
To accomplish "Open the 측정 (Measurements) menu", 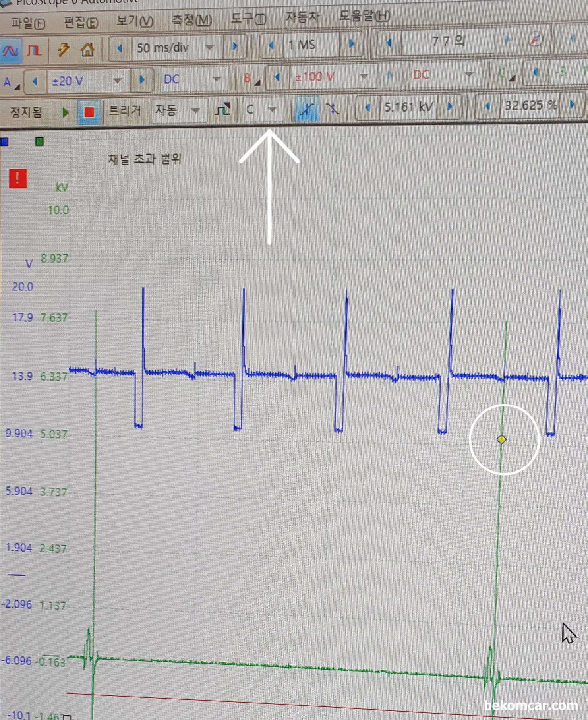I will pos(191,20).
